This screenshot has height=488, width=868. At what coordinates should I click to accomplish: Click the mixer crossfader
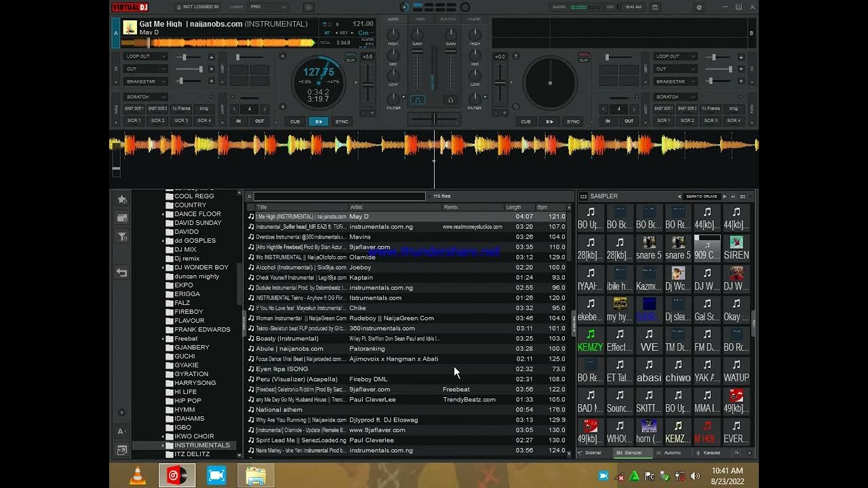coord(434,119)
